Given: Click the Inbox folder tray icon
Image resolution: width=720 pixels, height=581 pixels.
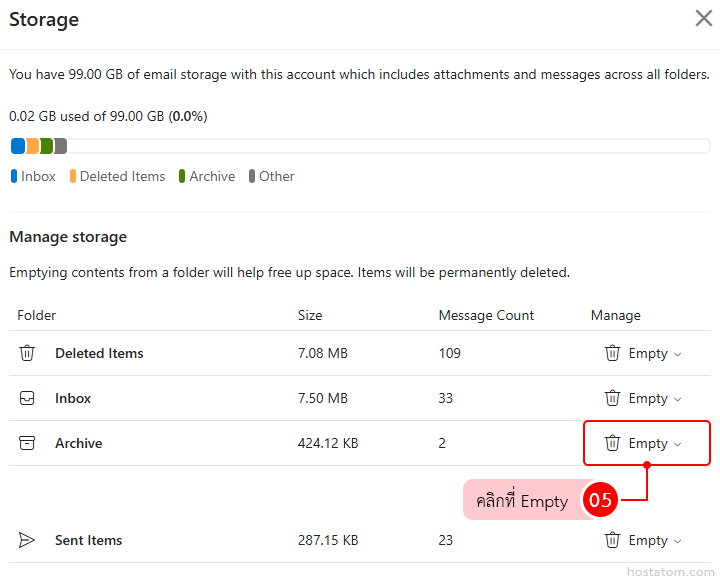Looking at the screenshot, I should (x=27, y=398).
